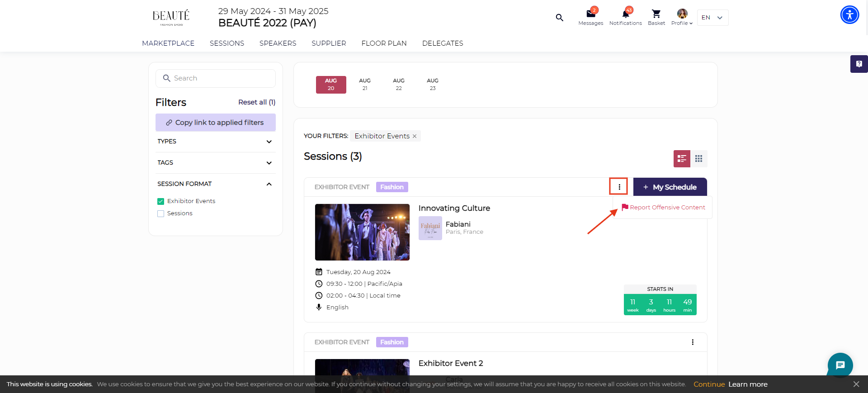Go to SUPPLIER nav item

[329, 43]
